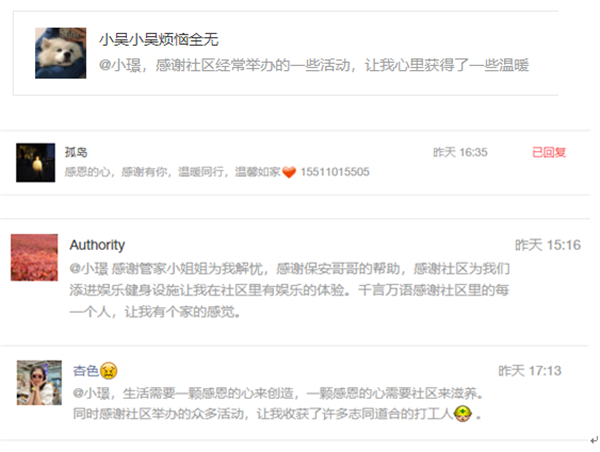Click the yellow upset-face emoji beside 杏色
The width and height of the screenshot is (600, 452).
click(x=108, y=370)
